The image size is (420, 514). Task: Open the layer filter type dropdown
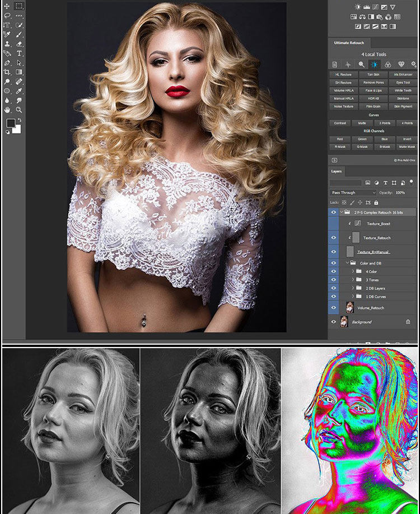pos(346,183)
